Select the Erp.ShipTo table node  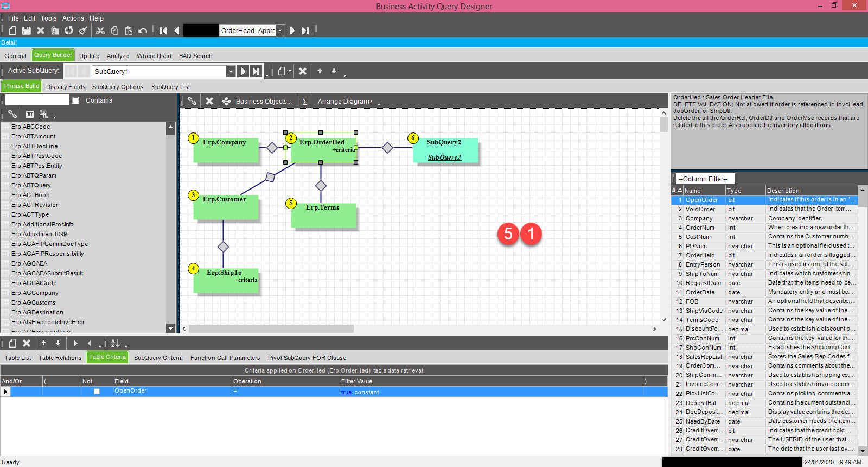point(226,281)
